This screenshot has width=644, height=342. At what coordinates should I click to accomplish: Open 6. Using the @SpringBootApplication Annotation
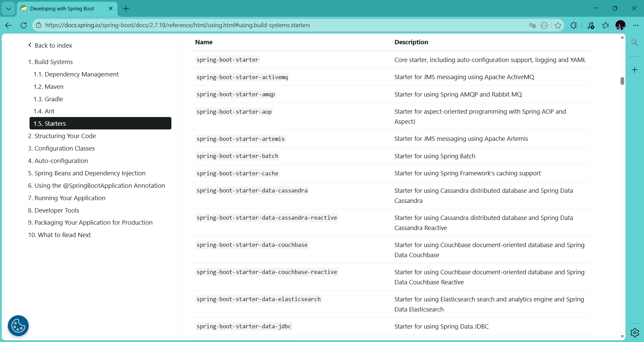coord(97,185)
